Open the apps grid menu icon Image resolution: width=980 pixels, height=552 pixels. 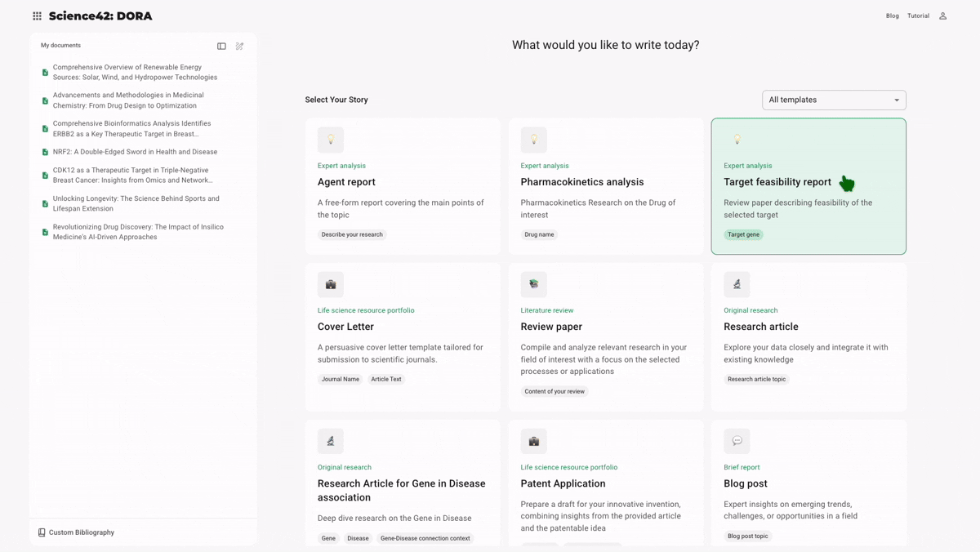tap(37, 16)
